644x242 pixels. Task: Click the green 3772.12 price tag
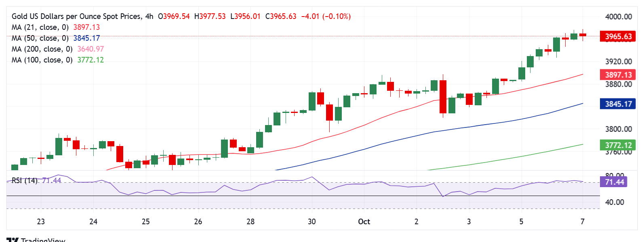[618, 145]
